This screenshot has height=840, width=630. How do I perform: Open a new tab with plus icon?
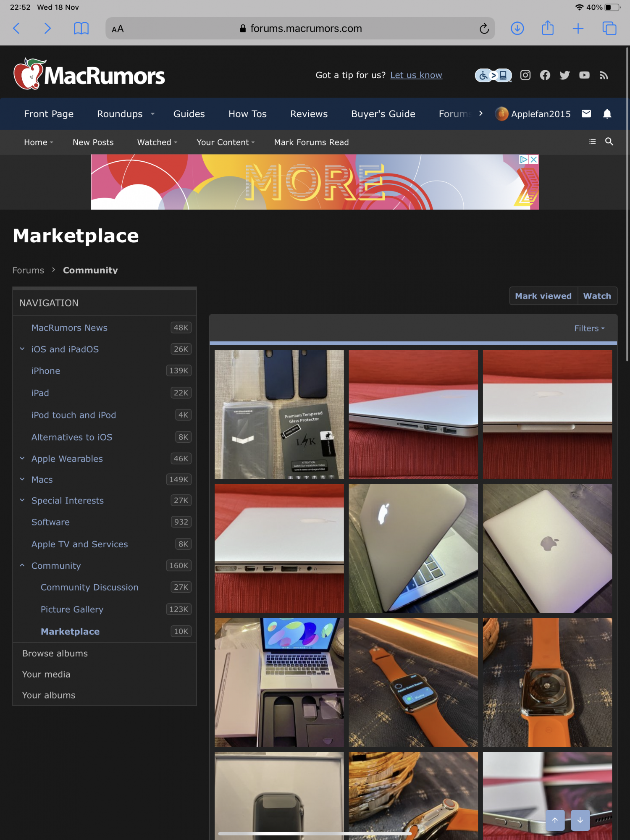pos(578,29)
